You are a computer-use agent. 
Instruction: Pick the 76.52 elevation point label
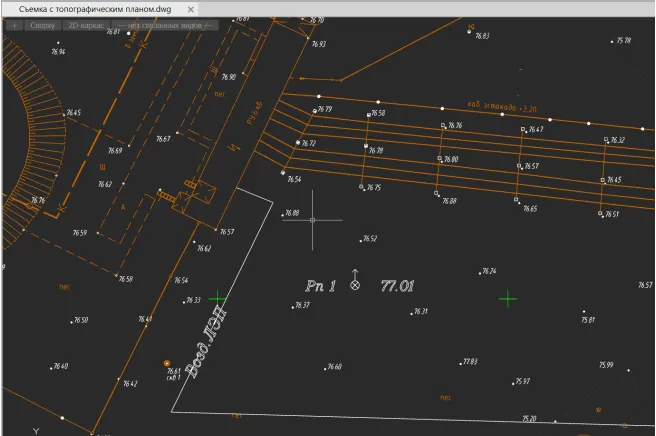click(x=369, y=239)
